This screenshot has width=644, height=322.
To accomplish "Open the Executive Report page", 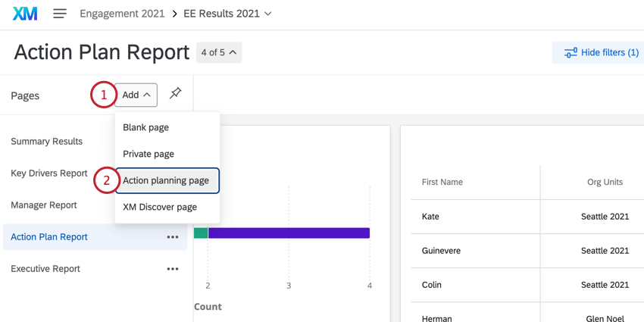I will (45, 269).
